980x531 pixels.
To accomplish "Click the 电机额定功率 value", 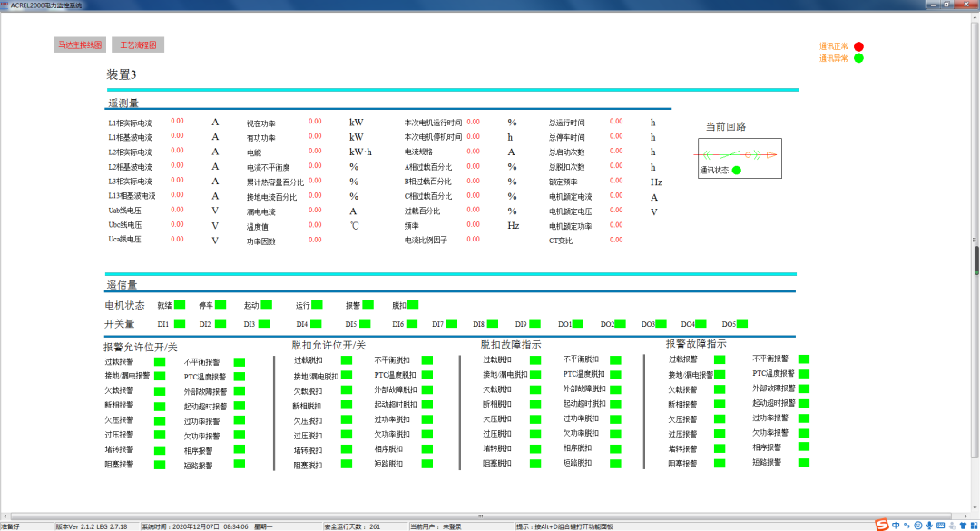I will click(x=616, y=224).
